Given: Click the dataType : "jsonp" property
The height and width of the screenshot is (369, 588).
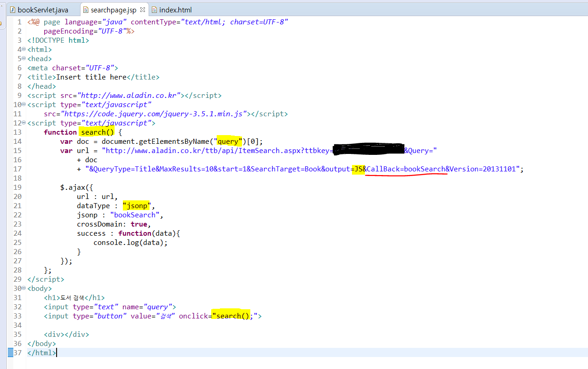Looking at the screenshot, I should (x=115, y=206).
